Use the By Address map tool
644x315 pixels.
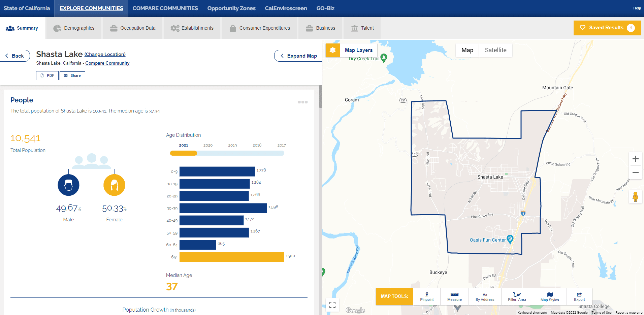pyautogui.click(x=484, y=296)
